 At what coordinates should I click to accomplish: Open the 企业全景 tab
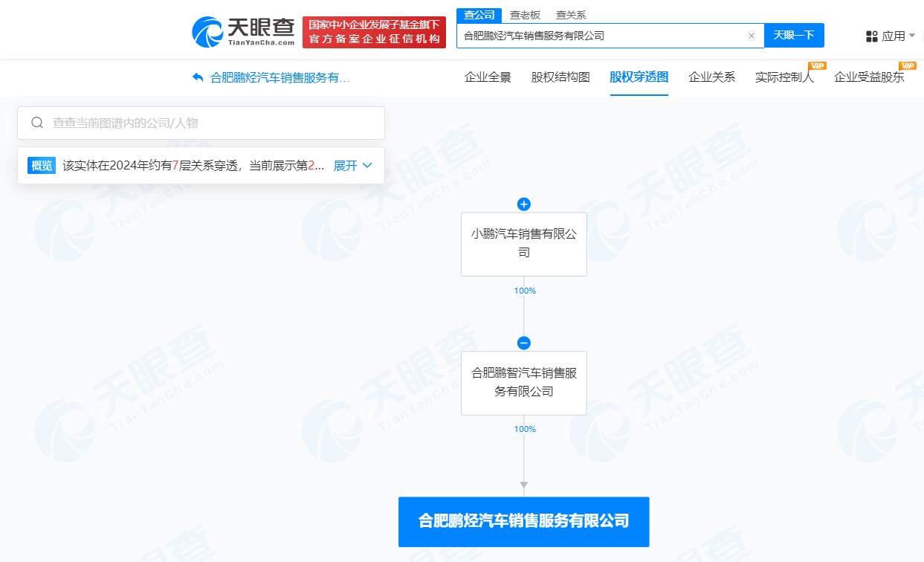[x=488, y=77]
